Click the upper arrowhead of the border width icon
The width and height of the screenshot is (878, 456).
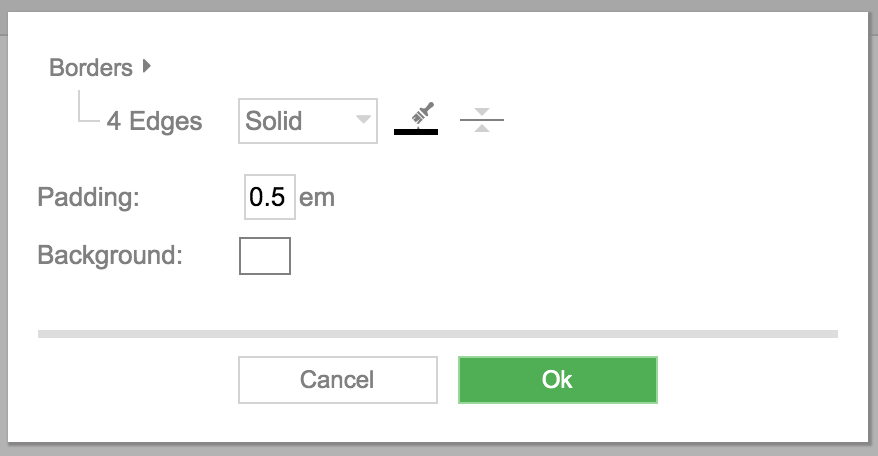click(x=482, y=111)
